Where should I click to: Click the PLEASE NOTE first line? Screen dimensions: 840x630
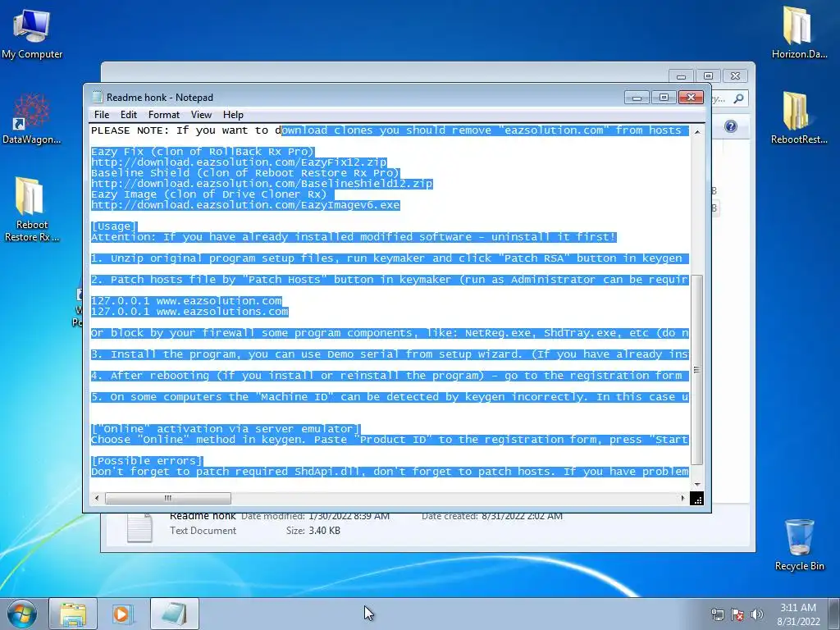pyautogui.click(x=390, y=130)
